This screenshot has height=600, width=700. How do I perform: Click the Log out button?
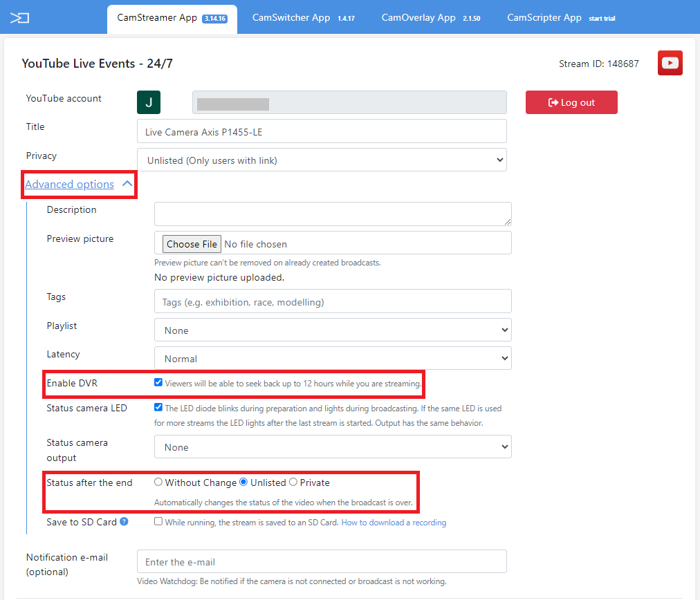click(571, 102)
